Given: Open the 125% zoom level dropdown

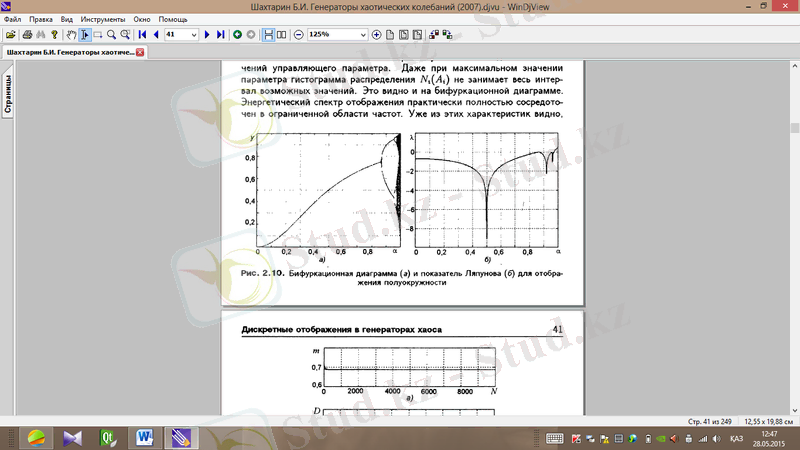Looking at the screenshot, I should pyautogui.click(x=363, y=35).
